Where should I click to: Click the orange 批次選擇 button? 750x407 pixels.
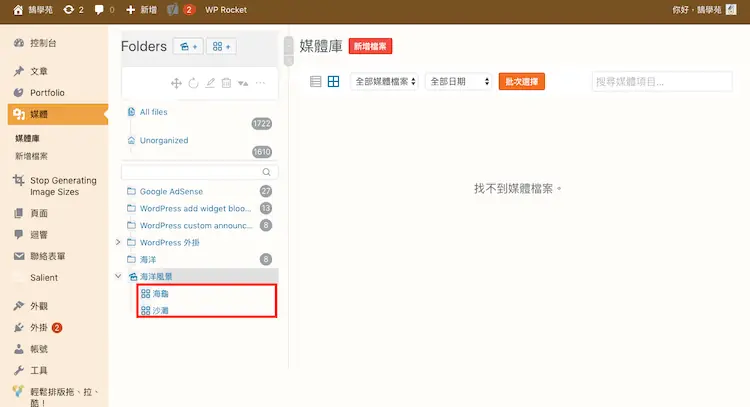[x=521, y=82]
